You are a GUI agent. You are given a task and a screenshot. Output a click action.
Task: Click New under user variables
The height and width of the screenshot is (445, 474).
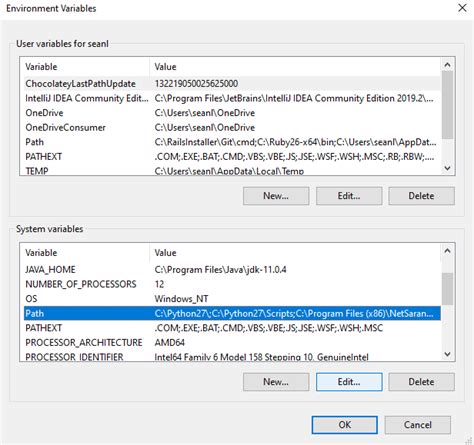pyautogui.click(x=276, y=196)
